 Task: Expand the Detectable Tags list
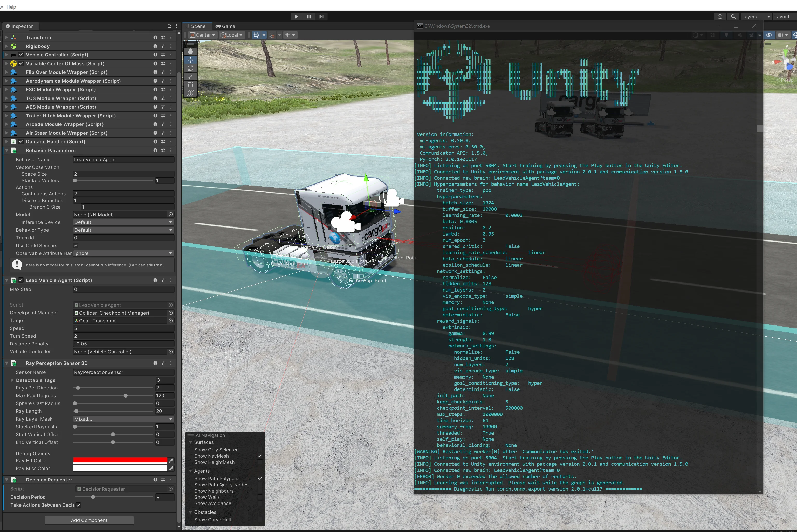[x=12, y=380]
